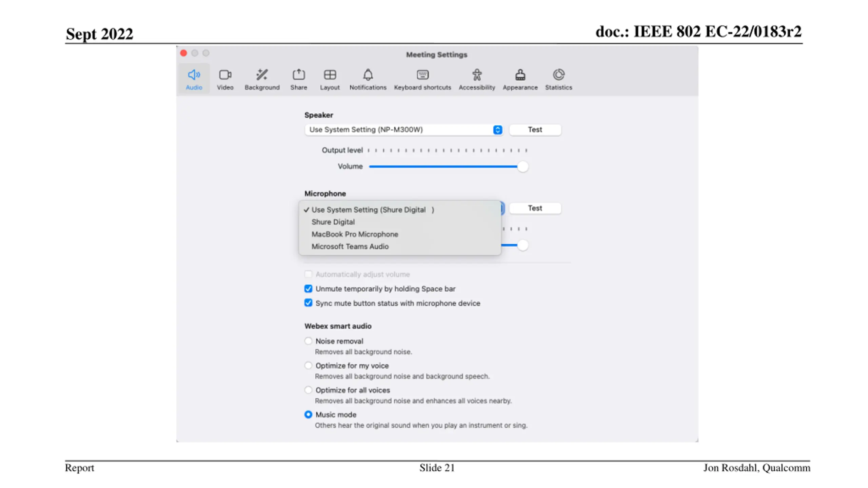Click the Speaker section heading
Screen dimensions: 868x488
pos(318,115)
